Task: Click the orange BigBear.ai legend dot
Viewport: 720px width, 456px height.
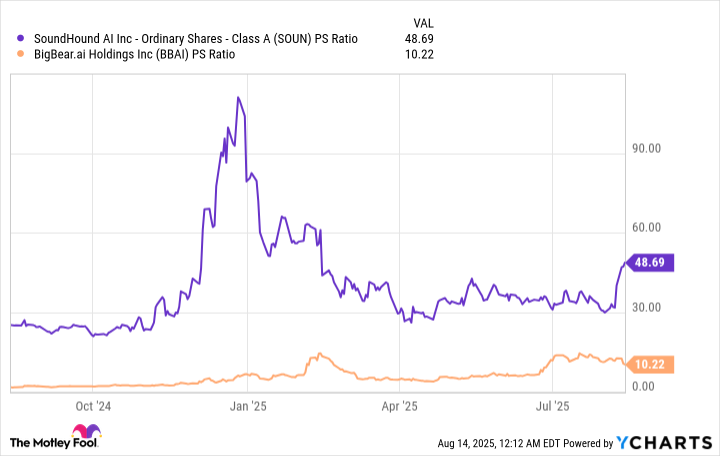Action: click(x=22, y=55)
